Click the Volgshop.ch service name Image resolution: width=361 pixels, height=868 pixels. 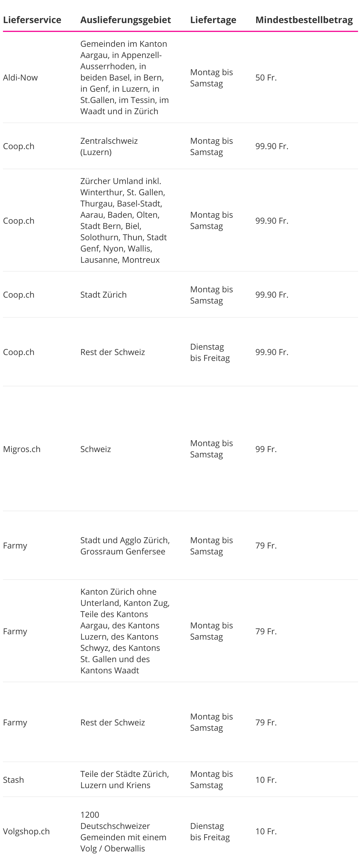click(26, 831)
